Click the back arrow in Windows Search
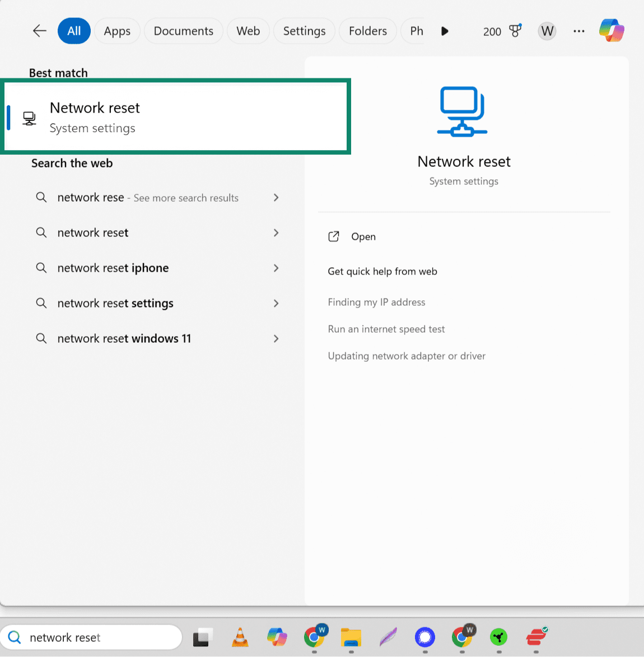The width and height of the screenshot is (644, 657). (39, 31)
